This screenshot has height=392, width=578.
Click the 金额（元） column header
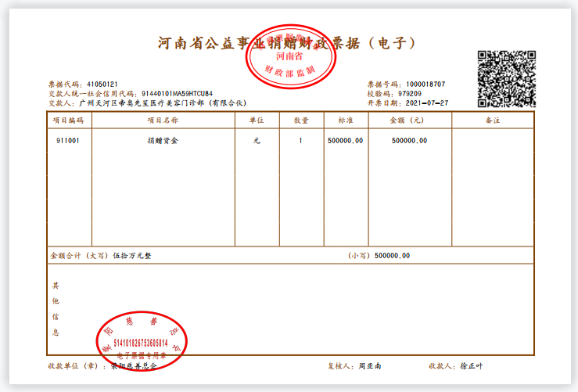(x=407, y=120)
